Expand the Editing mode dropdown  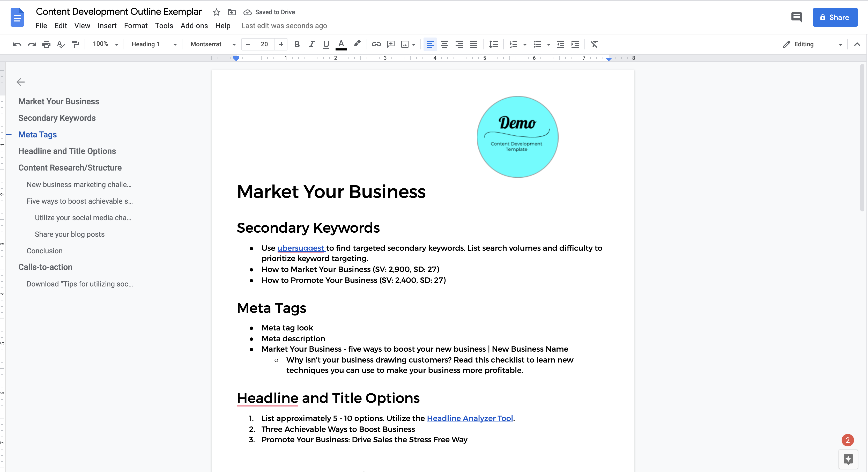(812, 44)
